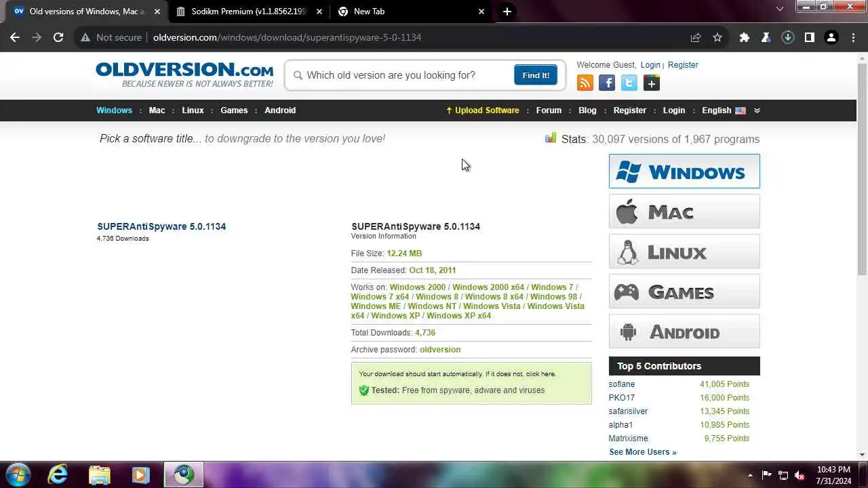Click the Login link beside Welcome Guest
This screenshot has height=488, width=868.
pos(650,65)
